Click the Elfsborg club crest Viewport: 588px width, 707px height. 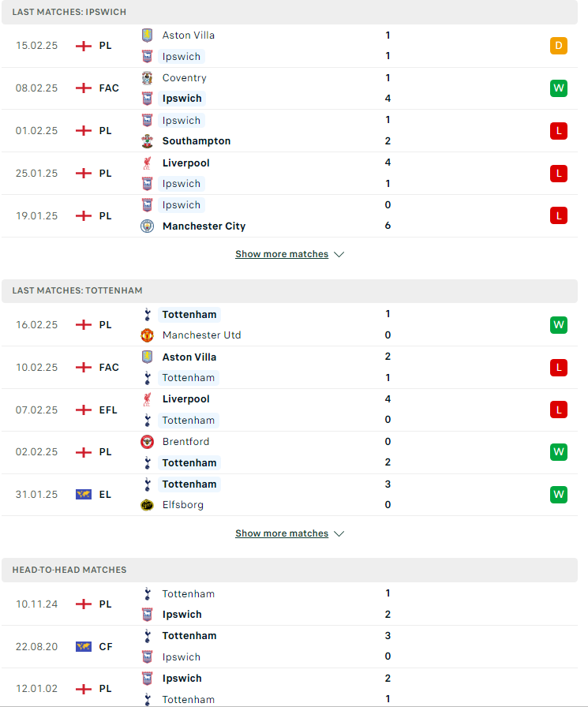(147, 505)
